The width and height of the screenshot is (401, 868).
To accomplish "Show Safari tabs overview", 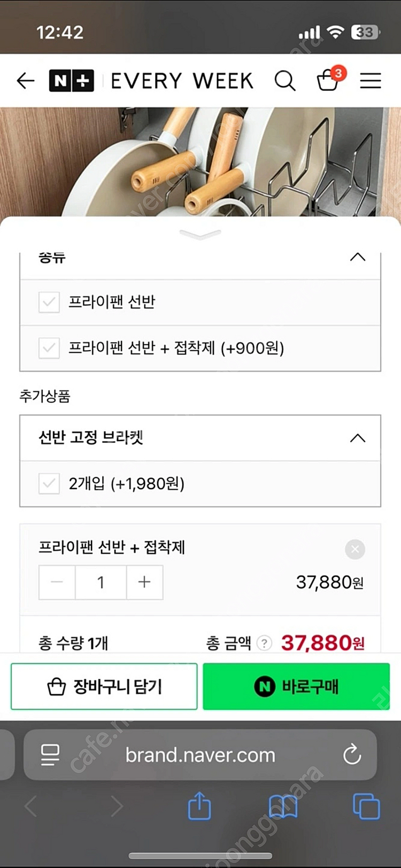I will [366, 806].
